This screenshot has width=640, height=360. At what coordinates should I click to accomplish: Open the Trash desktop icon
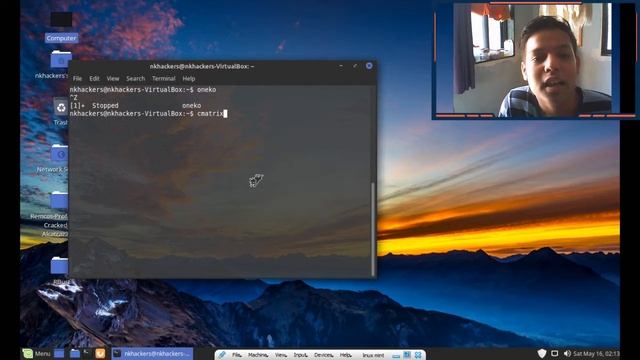[x=61, y=108]
